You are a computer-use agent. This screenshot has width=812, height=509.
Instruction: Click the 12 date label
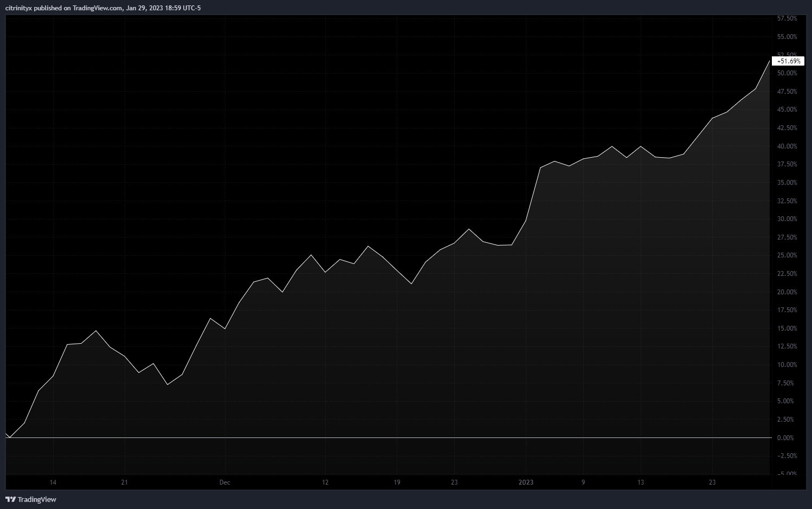tap(325, 482)
